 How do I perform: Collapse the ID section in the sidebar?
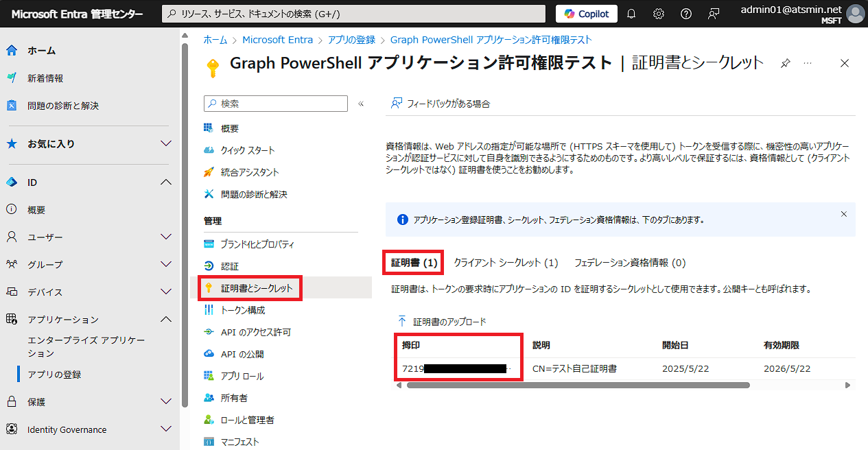click(x=165, y=182)
